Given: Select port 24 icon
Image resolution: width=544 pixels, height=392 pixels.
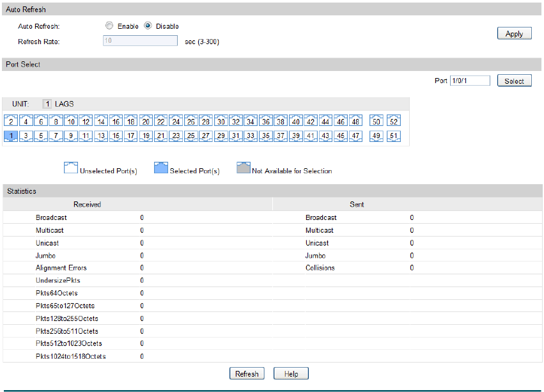Looking at the screenshot, I should (x=176, y=120).
